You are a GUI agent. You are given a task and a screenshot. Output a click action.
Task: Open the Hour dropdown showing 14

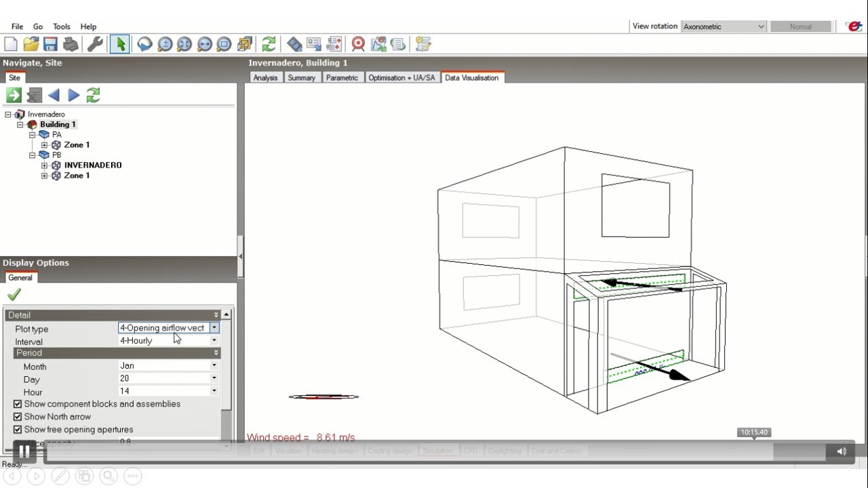214,391
